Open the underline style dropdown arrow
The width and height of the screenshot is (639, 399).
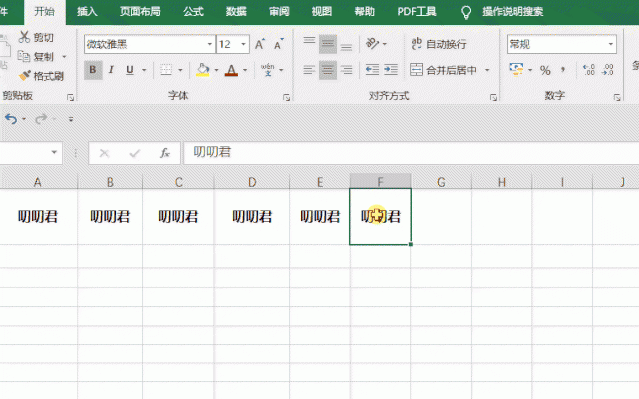[x=144, y=70]
